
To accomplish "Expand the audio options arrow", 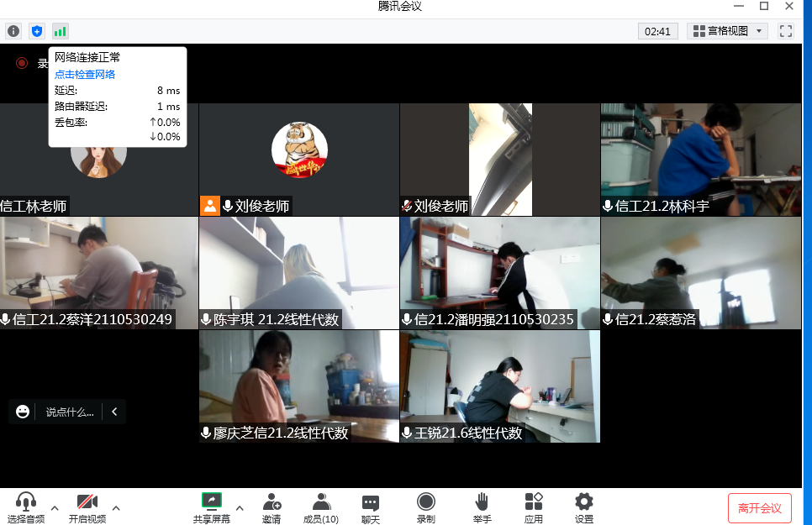I will pos(55,508).
